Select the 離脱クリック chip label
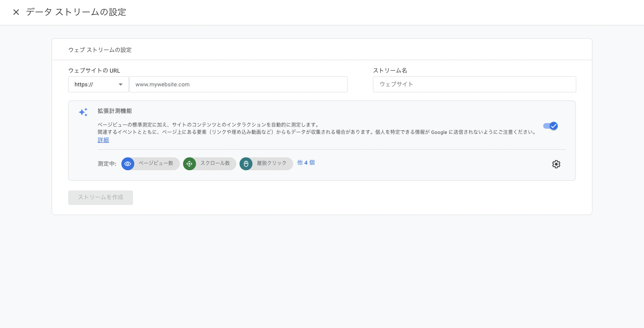 point(272,163)
